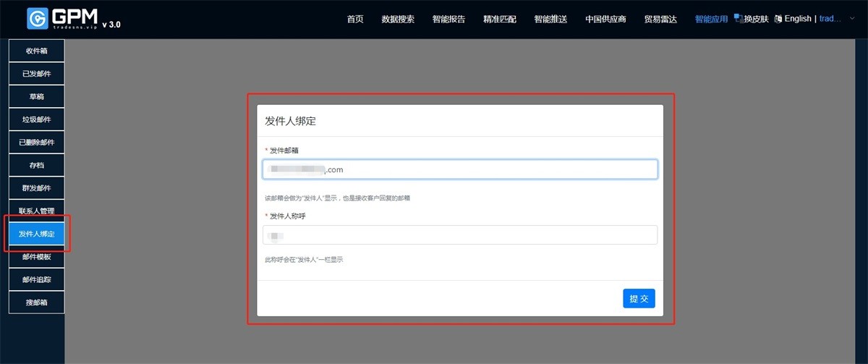The height and width of the screenshot is (364, 868).
Task: Open the 智能报告 menu
Action: tap(448, 20)
